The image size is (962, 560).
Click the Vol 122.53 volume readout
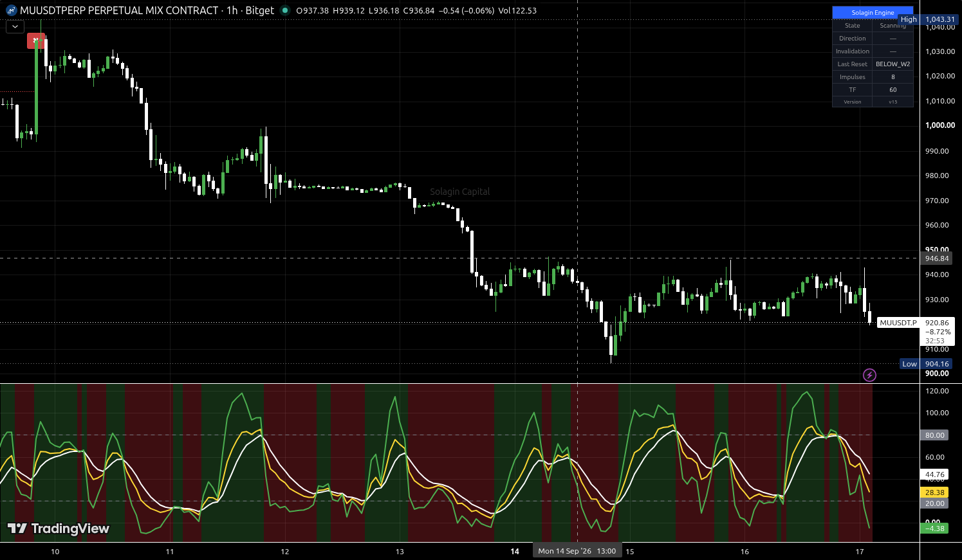[517, 10]
